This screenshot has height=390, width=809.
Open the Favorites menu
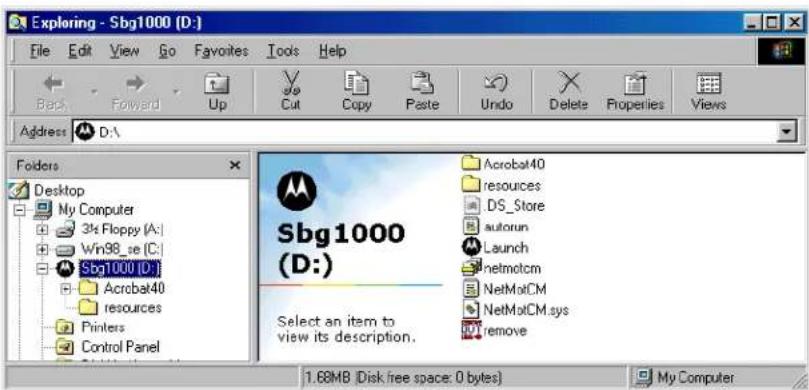coord(221,51)
